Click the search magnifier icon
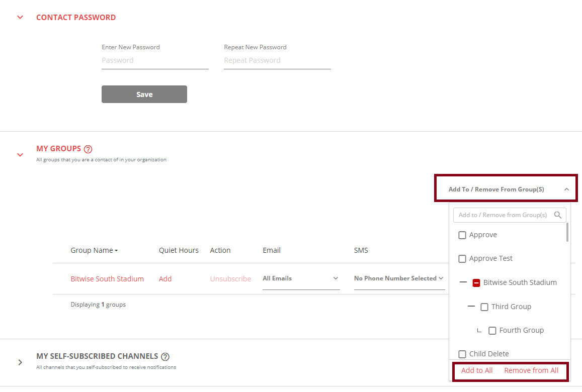Image resolution: width=582 pixels, height=392 pixels. pos(557,215)
